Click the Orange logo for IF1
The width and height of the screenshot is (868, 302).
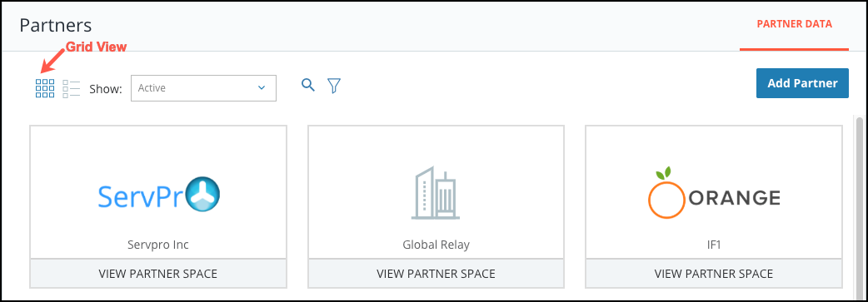tap(714, 192)
